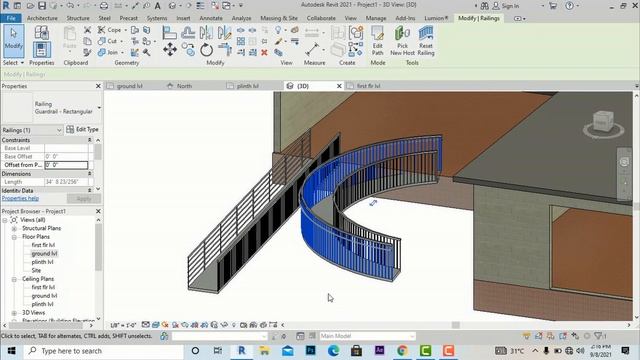Viewport: 640px width, 360px height.
Task: Toggle Drag Elements on Selection icon
Action: tap(575, 336)
